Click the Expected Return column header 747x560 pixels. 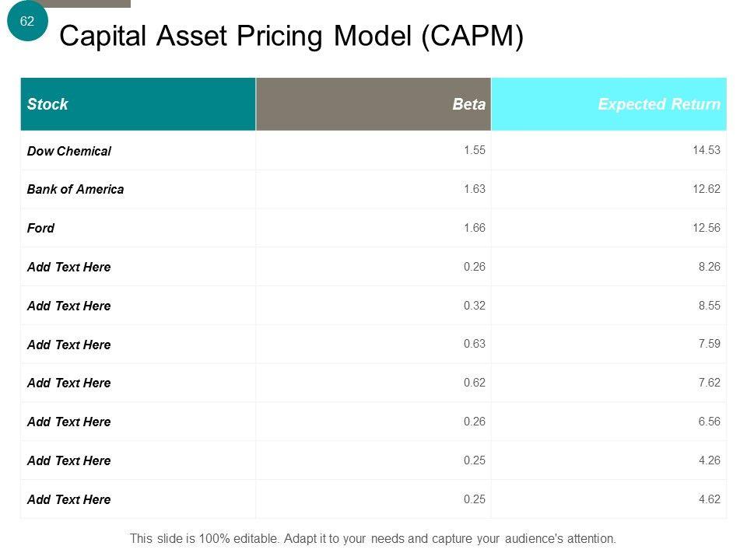658,104
